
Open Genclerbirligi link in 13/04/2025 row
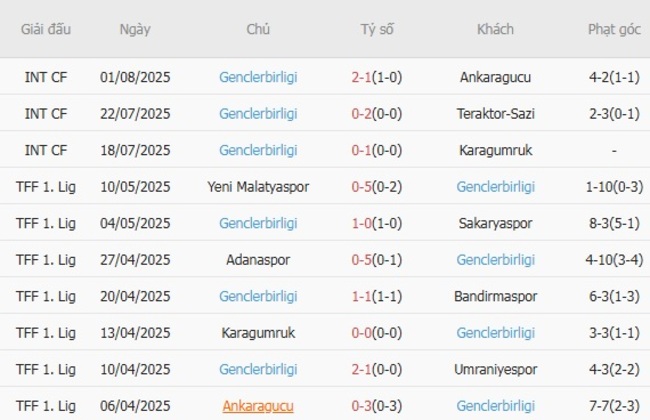coord(496,333)
